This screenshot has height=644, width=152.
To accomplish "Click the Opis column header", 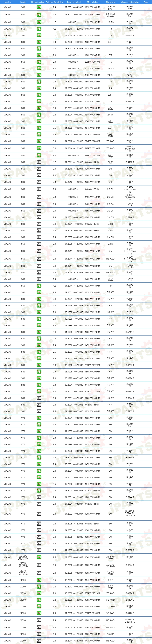I will pos(146,2).
